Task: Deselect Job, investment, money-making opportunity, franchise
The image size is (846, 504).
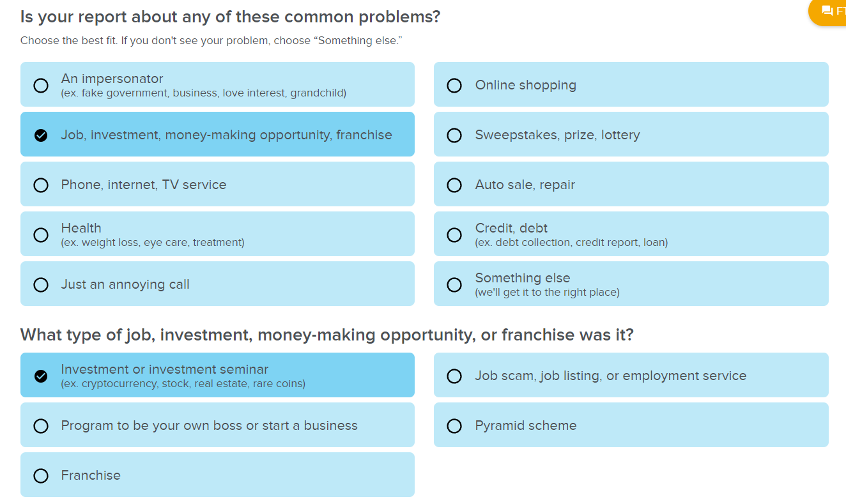Action: coord(217,134)
